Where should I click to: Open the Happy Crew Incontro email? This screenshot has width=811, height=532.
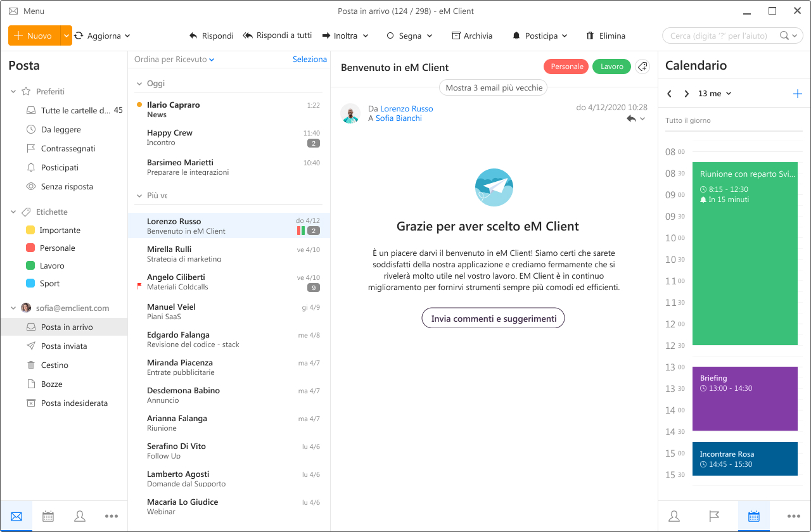(x=229, y=137)
